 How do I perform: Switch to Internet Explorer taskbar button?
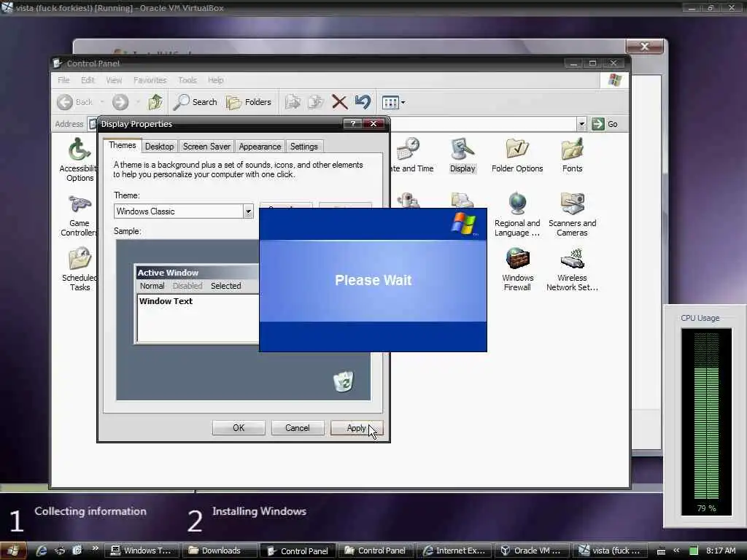coord(454,551)
